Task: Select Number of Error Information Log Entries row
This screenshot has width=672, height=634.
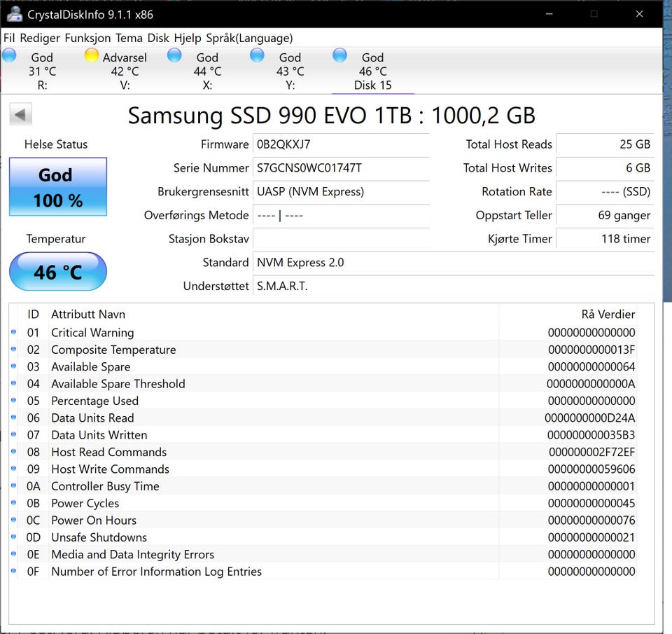Action: [x=323, y=572]
